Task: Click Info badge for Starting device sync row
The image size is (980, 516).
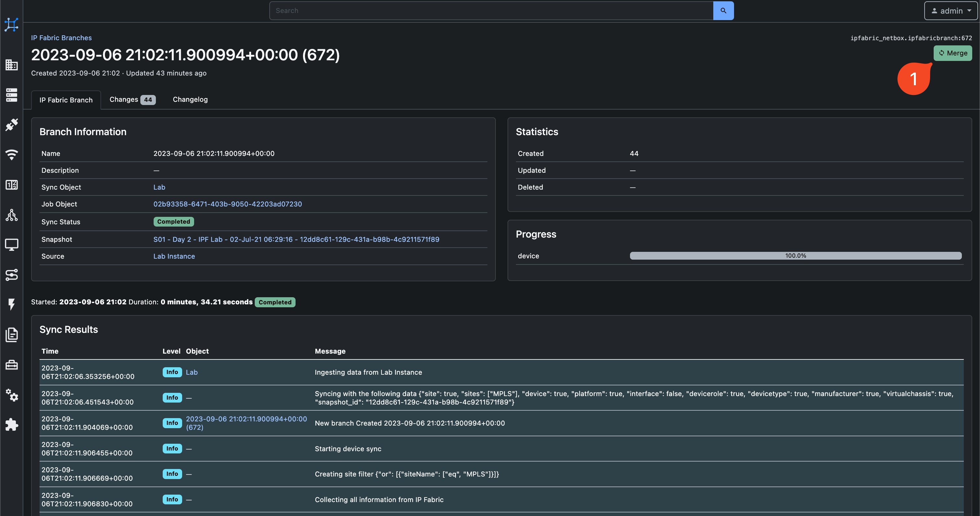Action: (172, 449)
